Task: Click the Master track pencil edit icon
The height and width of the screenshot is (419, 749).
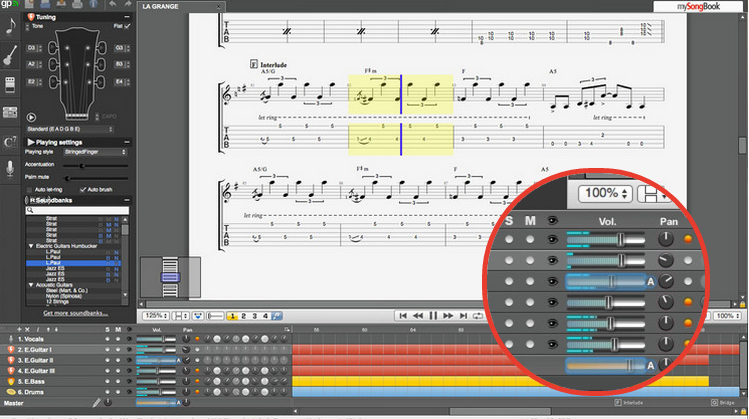Action: [x=96, y=403]
